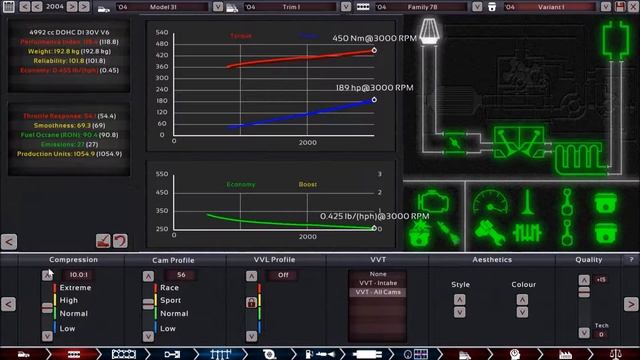Click the knocking piston warning icon

click(420, 233)
